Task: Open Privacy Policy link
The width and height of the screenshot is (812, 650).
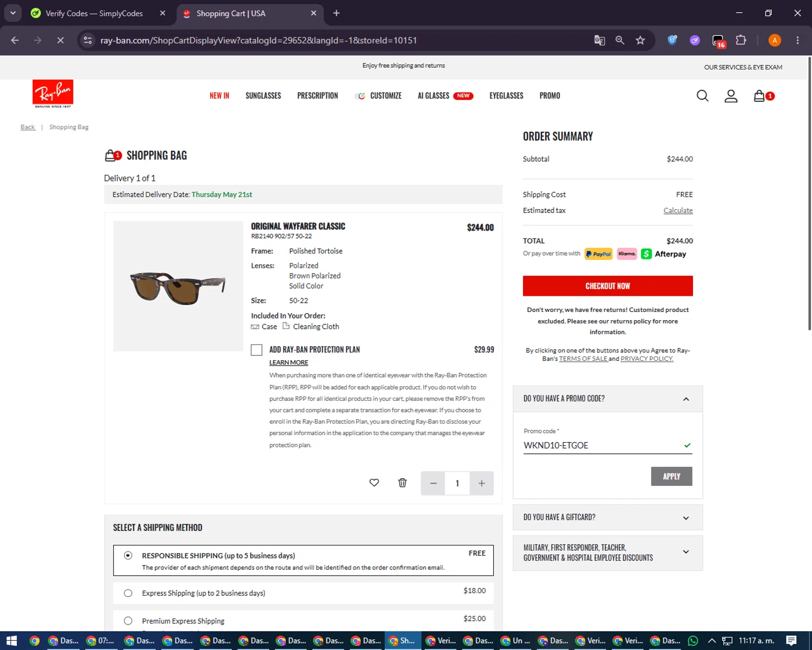Action: click(x=647, y=359)
